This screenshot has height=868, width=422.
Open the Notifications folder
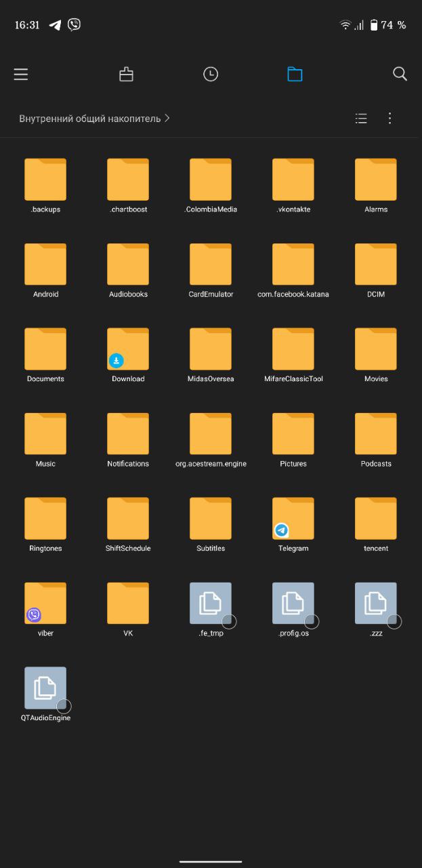pyautogui.click(x=128, y=434)
